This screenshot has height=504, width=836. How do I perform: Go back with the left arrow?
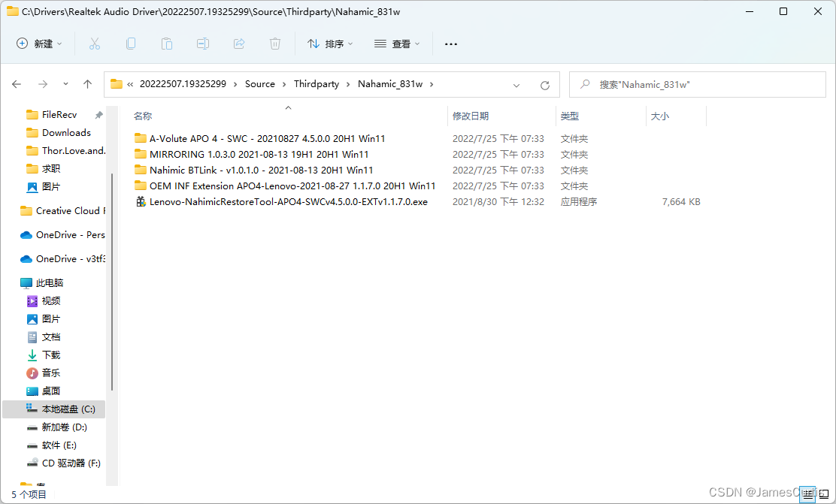17,84
